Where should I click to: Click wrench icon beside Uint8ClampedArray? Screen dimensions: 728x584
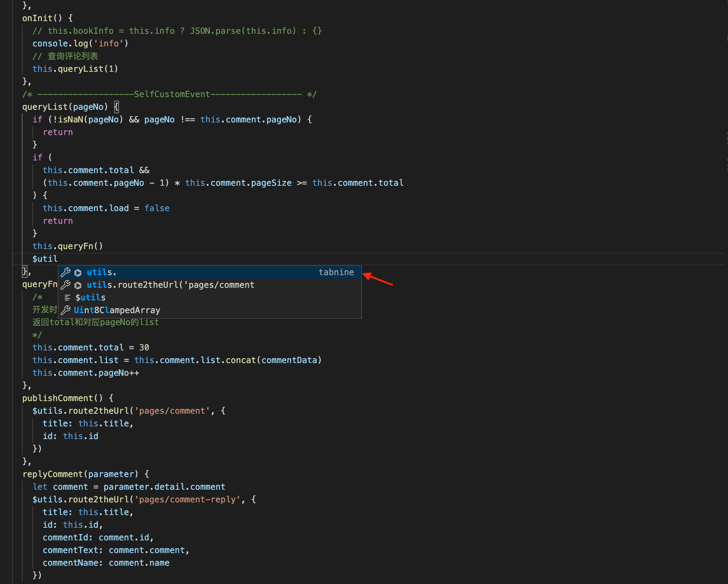click(x=65, y=310)
